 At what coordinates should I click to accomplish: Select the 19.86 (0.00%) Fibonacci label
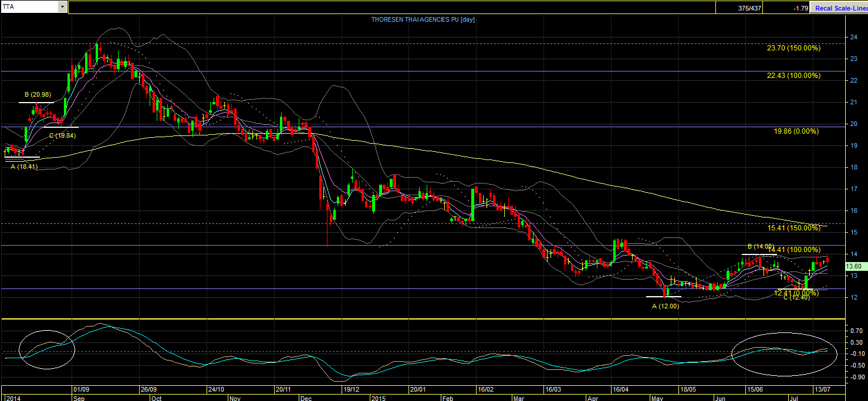pos(796,131)
